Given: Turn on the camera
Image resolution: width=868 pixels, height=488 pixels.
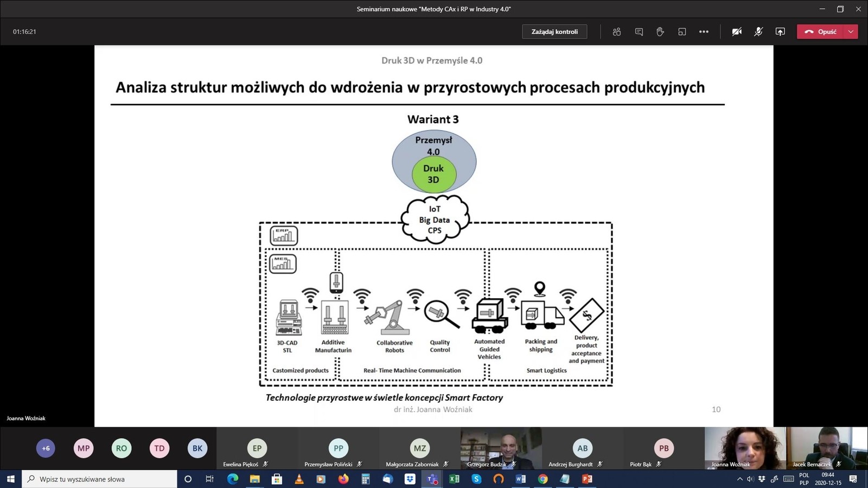Looking at the screenshot, I should [737, 32].
